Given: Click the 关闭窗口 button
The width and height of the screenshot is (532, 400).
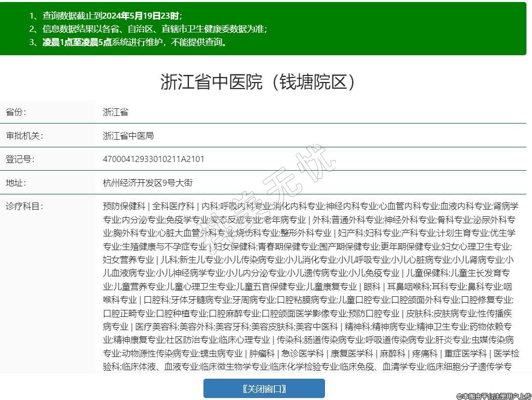Looking at the screenshot, I should pos(264,388).
